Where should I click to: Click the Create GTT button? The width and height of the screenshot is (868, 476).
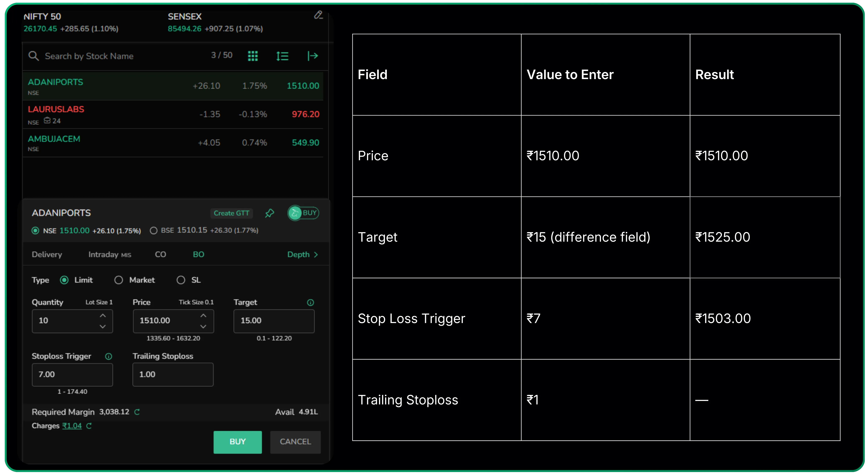[x=231, y=213]
